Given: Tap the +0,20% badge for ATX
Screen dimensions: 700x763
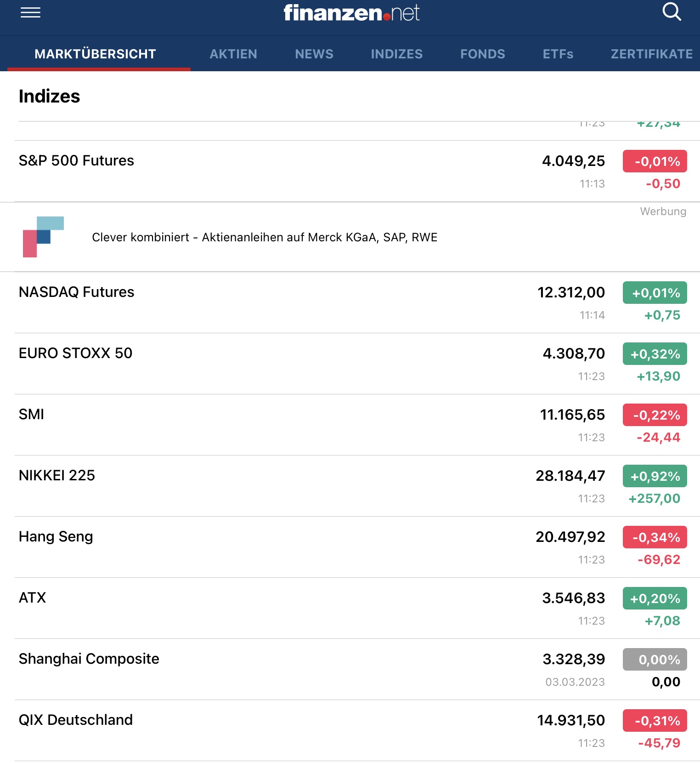Looking at the screenshot, I should (655, 598).
